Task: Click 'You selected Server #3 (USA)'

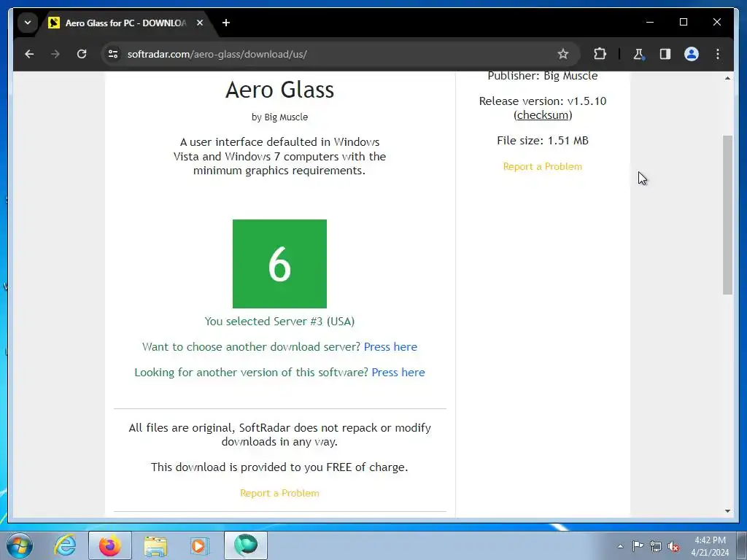Action: (279, 322)
